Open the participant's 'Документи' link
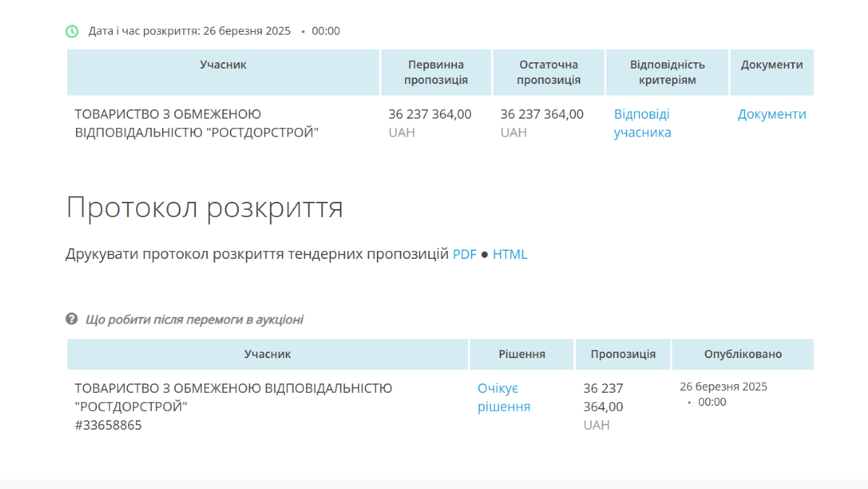 [x=772, y=114]
